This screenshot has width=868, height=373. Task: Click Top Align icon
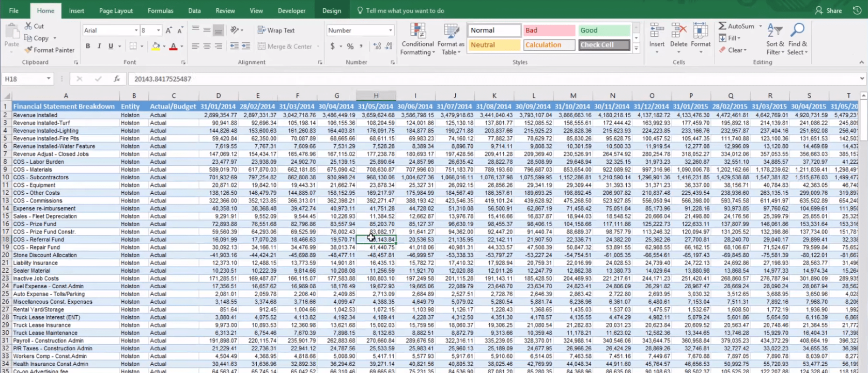195,30
